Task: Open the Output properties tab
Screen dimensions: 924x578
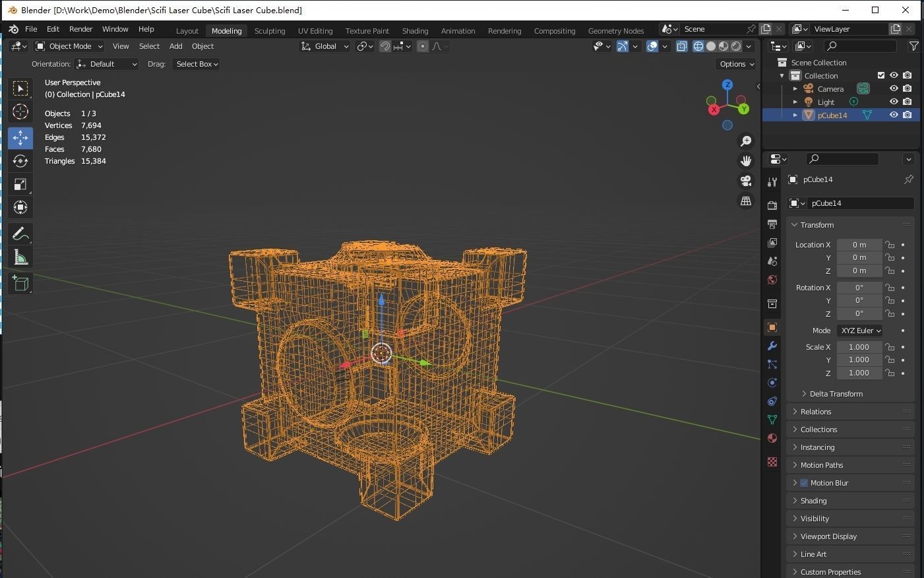Action: pyautogui.click(x=772, y=224)
